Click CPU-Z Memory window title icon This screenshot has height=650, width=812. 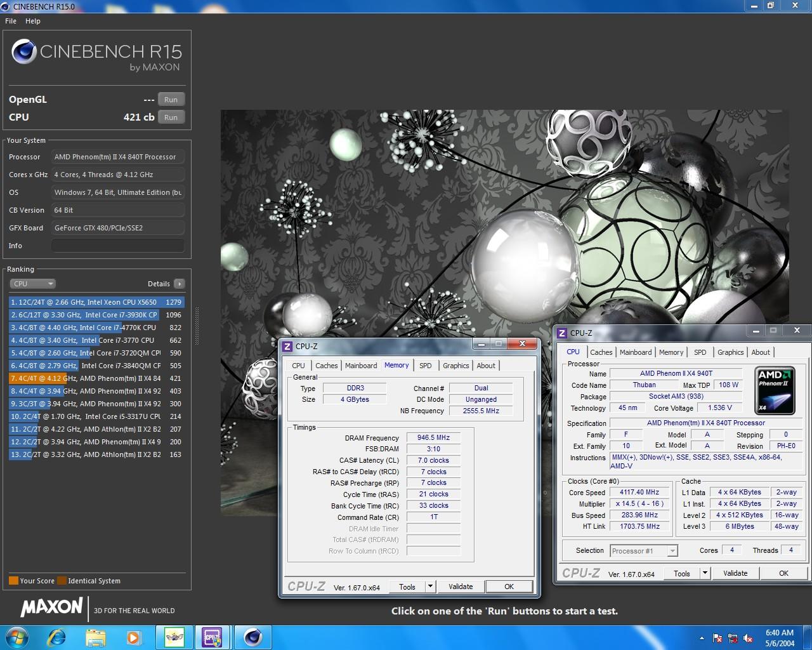[287, 346]
